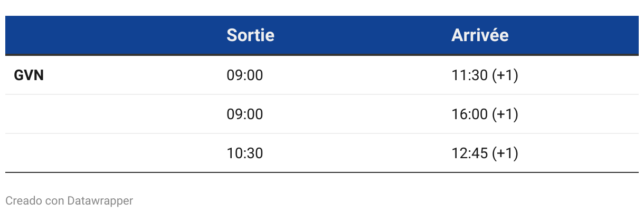
Task: Select the 09:00 Sortie beside 16:00 arrival
Action: [244, 114]
